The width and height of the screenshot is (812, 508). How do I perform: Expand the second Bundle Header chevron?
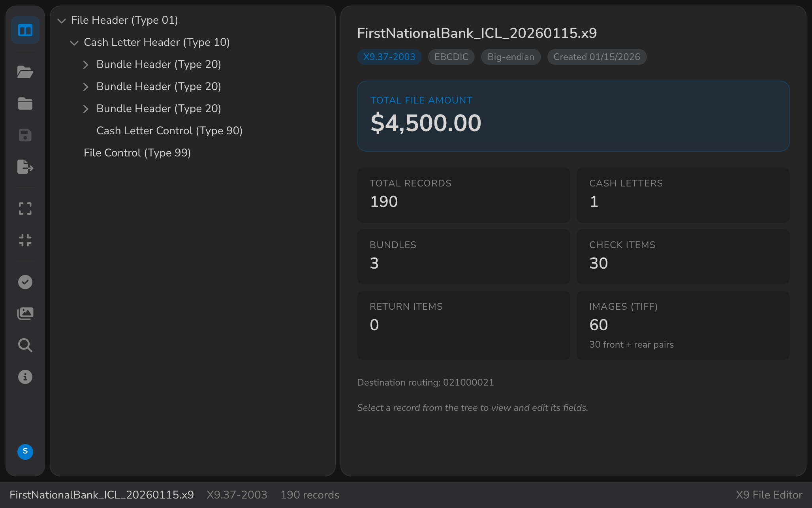85,87
